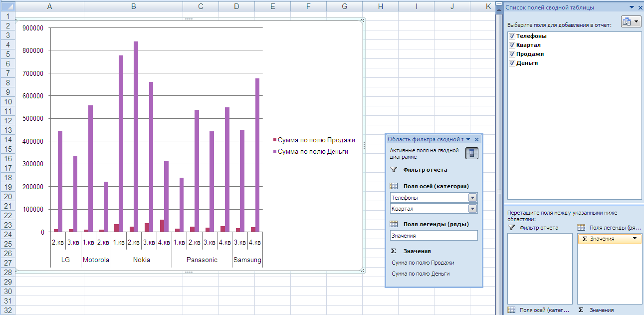The height and width of the screenshot is (315, 644).
Task: Click the funnel icon above the report filter area
Action: (511, 228)
